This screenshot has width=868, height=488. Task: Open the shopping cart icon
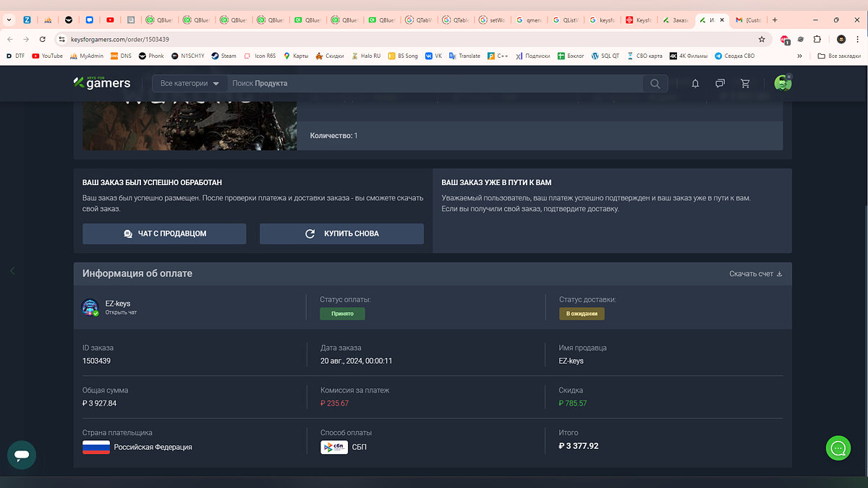tap(745, 84)
